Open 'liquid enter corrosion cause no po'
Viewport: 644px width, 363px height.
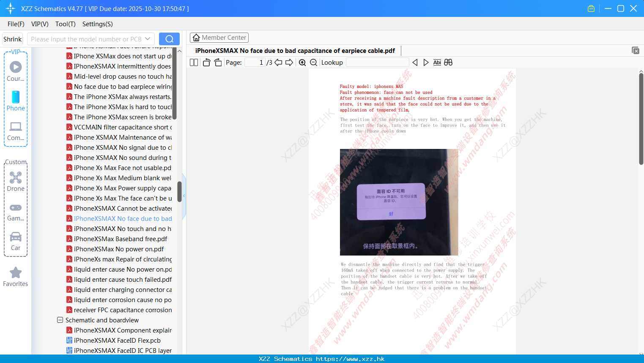(123, 300)
